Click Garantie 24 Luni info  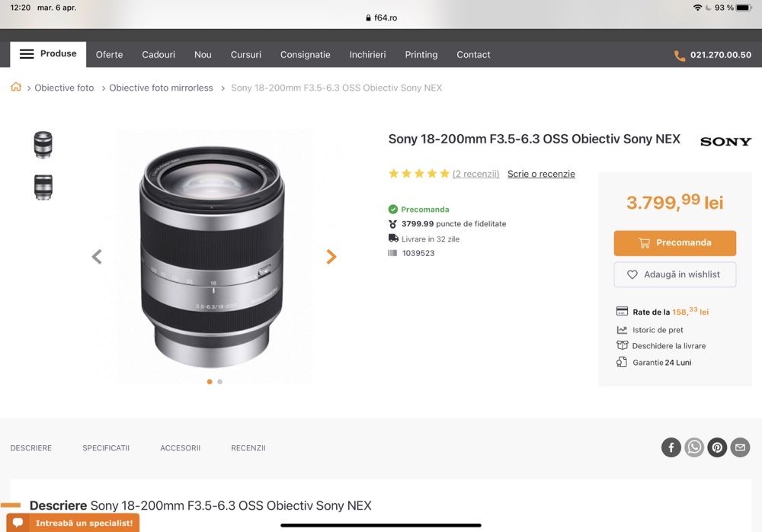tap(662, 362)
